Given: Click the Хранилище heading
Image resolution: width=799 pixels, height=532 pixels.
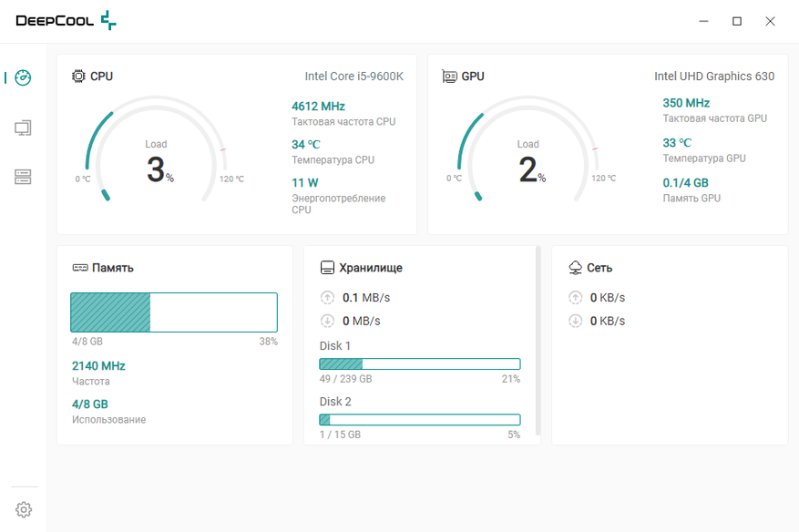Looking at the screenshot, I should tap(371, 268).
